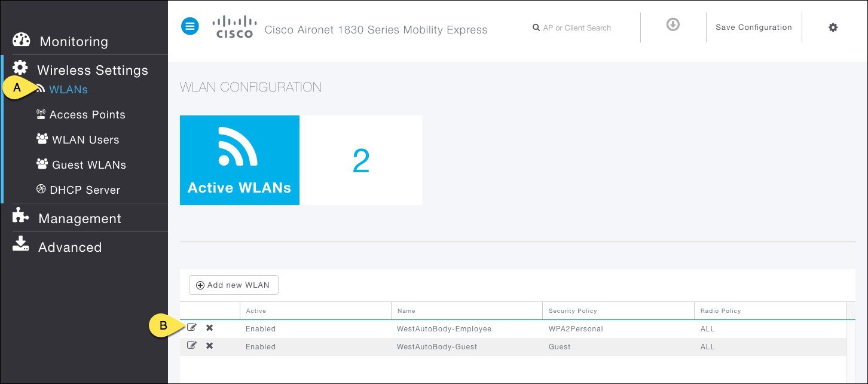Focus the AP or Client Search field

tap(576, 28)
